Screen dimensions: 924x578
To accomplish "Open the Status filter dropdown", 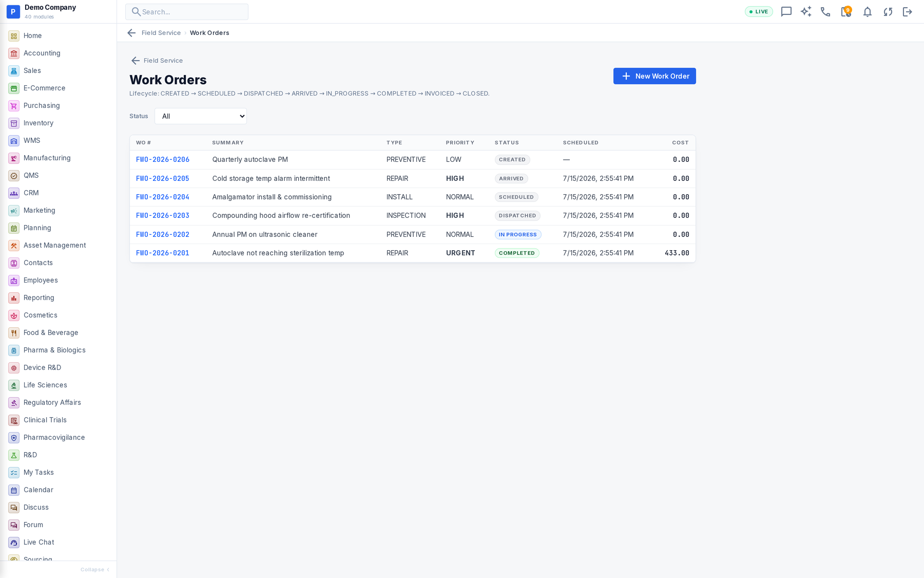I will point(201,116).
